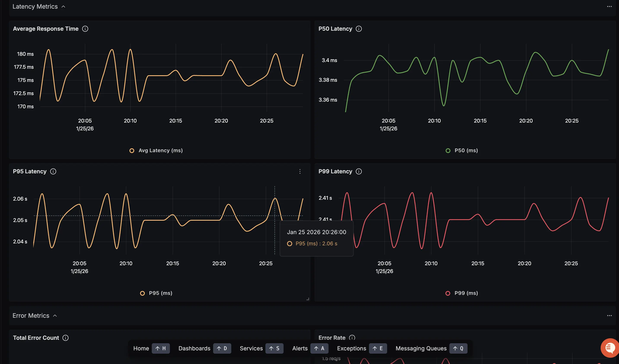
Task: Click info icon beside P99 Latency title
Action: click(x=359, y=171)
